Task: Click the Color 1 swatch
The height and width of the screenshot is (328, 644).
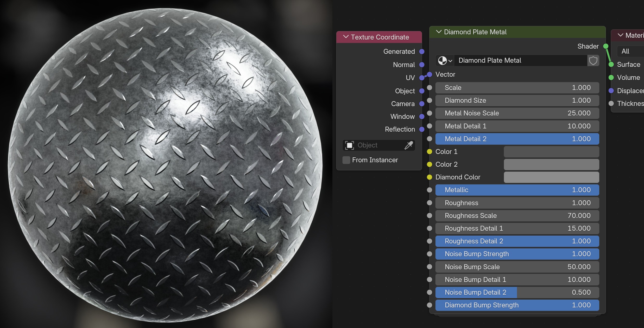Action: (551, 152)
